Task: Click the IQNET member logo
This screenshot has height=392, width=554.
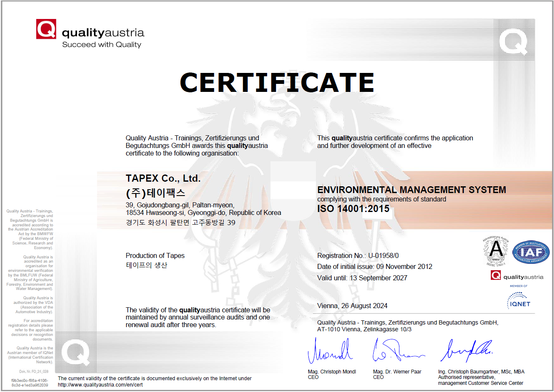Action: click(x=519, y=301)
